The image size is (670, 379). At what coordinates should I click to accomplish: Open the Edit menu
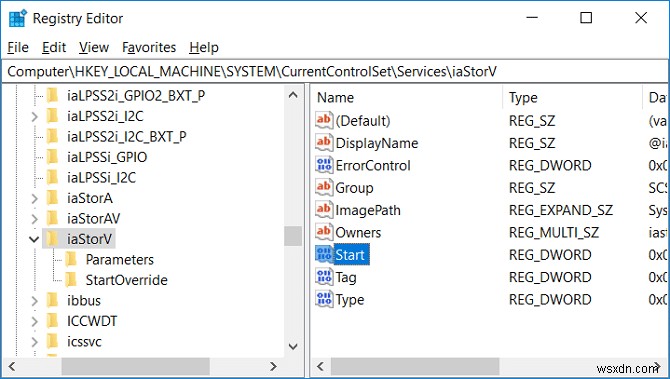54,47
